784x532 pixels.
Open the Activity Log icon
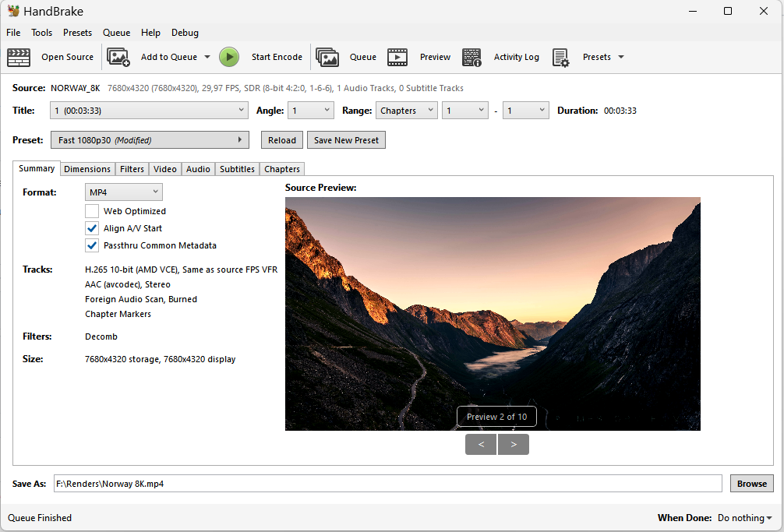471,57
